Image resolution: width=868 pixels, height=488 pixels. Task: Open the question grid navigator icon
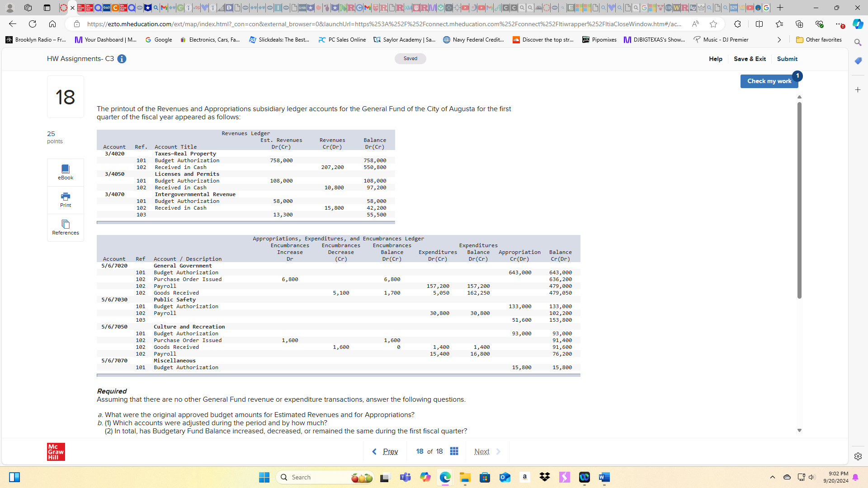pyautogui.click(x=454, y=451)
